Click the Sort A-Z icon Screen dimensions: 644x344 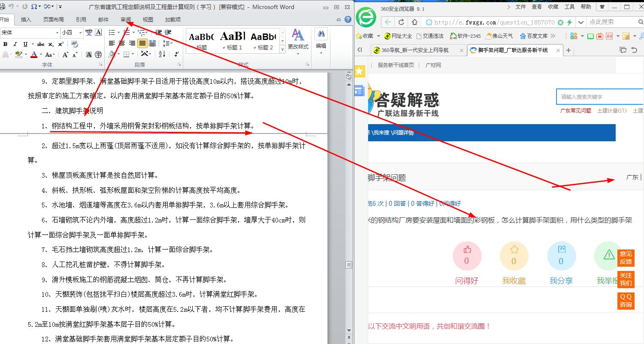click(162, 54)
